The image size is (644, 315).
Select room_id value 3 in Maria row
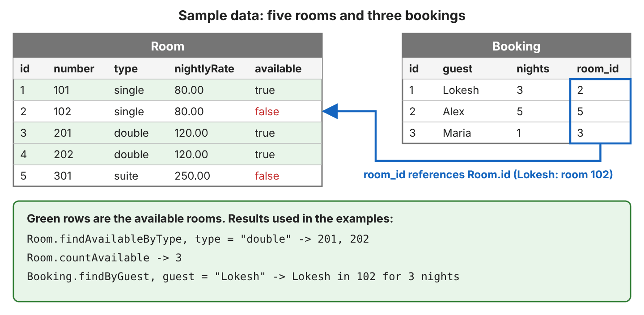(x=580, y=133)
